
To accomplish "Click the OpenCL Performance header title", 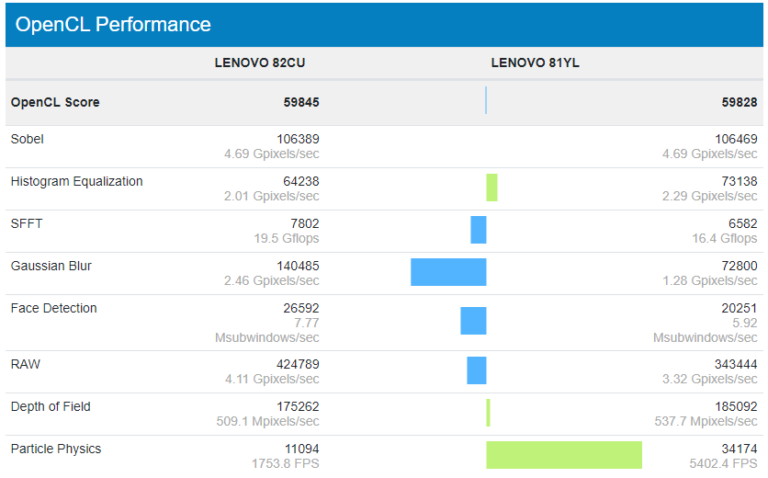I will 113,24.
